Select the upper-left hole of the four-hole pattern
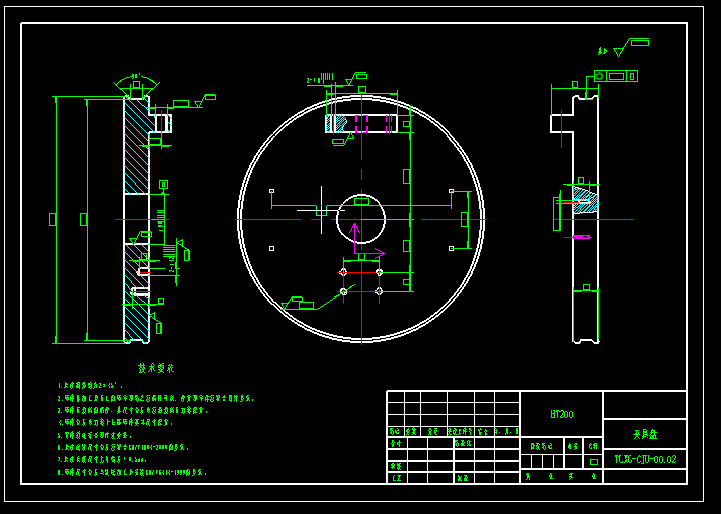The height and width of the screenshot is (514, 721). click(343, 272)
